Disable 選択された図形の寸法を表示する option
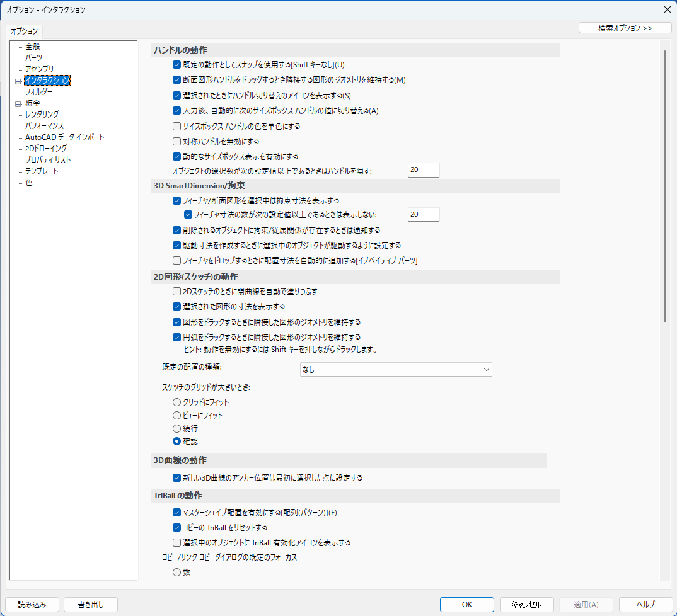 (176, 308)
